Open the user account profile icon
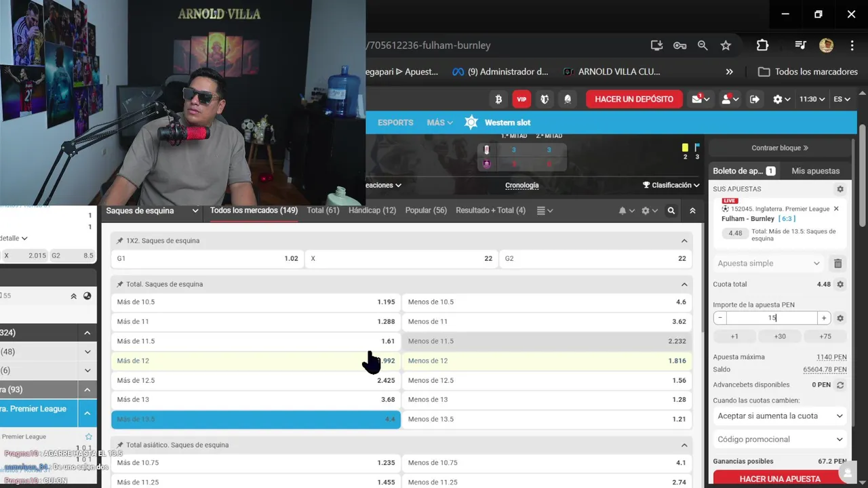The height and width of the screenshot is (488, 868). pyautogui.click(x=730, y=99)
